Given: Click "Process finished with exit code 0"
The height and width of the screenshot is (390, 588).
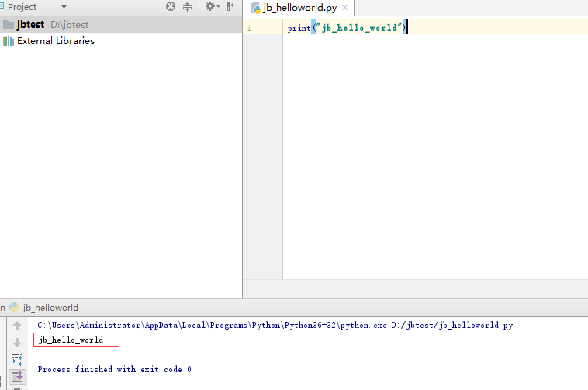Looking at the screenshot, I should point(114,369).
